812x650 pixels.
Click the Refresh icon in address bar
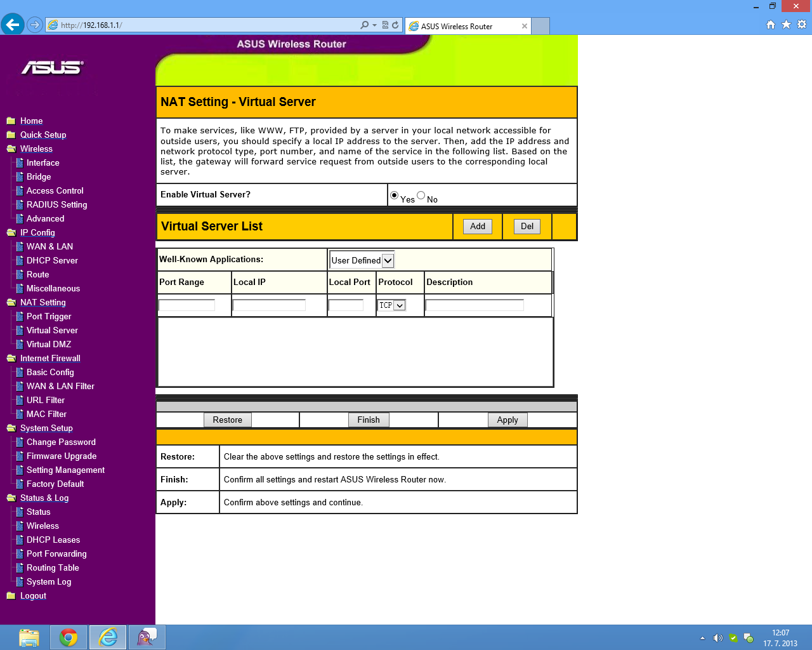tap(395, 25)
